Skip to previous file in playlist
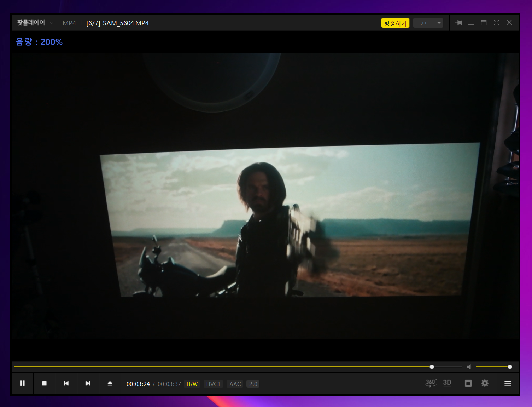532x407 pixels. pyautogui.click(x=66, y=383)
